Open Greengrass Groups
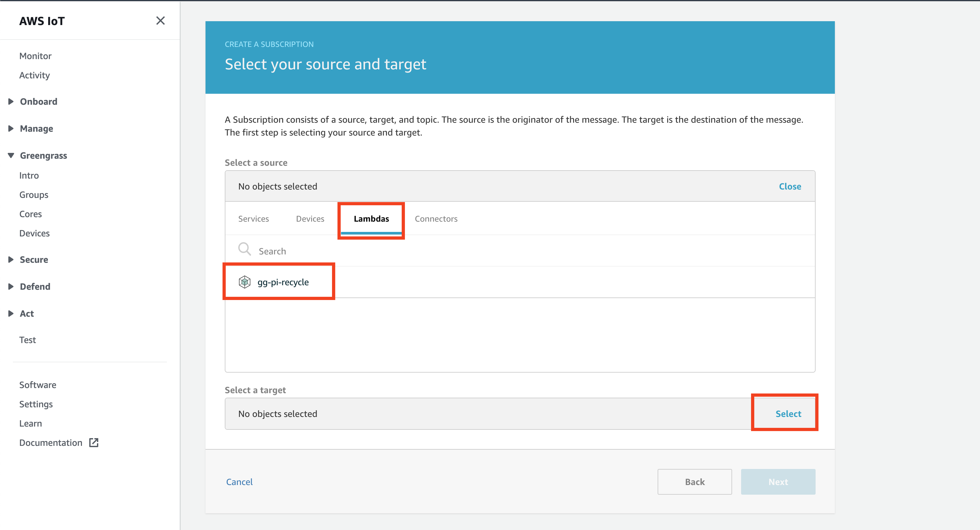This screenshot has height=530, width=980. click(34, 195)
